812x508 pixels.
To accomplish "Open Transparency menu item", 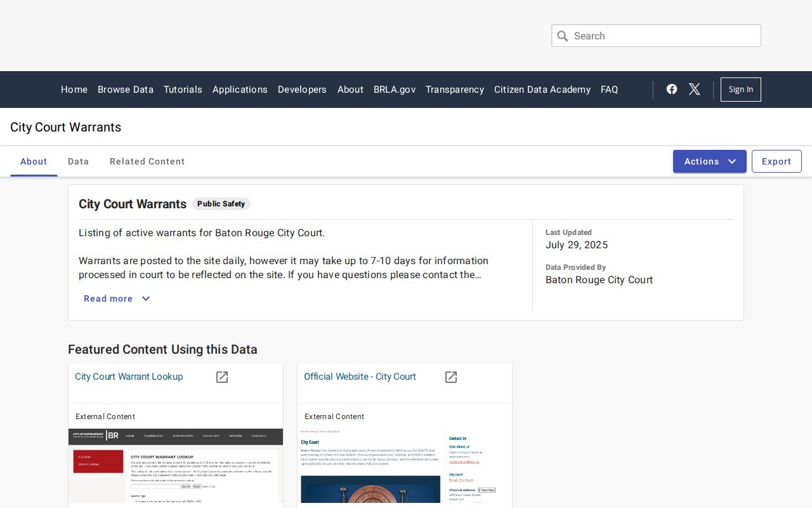I will pyautogui.click(x=455, y=90).
